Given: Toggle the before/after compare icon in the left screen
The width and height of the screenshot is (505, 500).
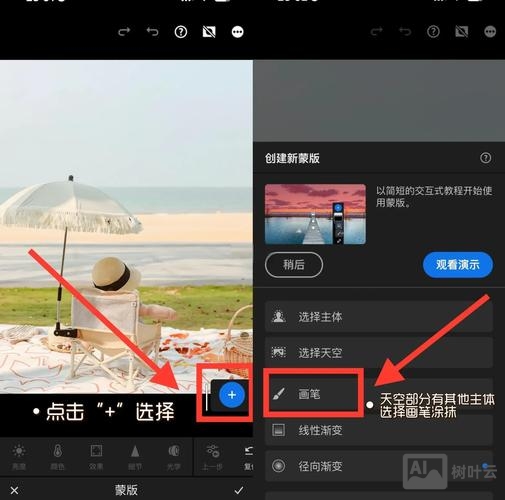Looking at the screenshot, I should coord(209,32).
